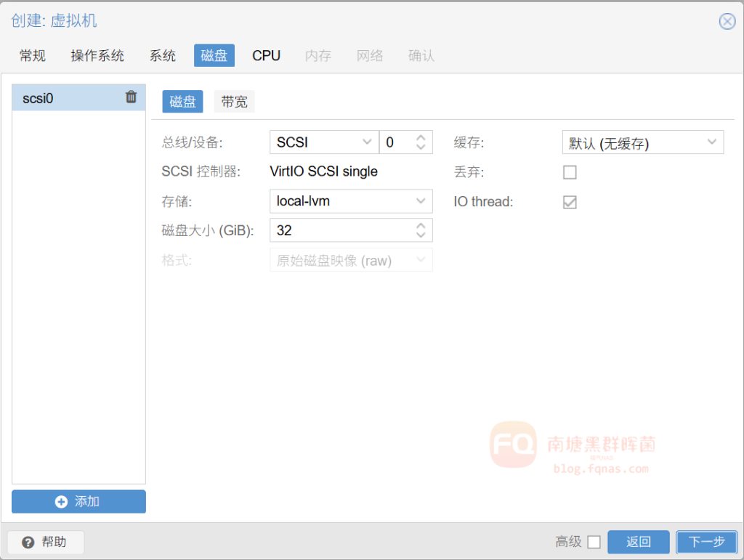
Task: Go to the Operating System (操作系统) tab
Action: pos(97,56)
